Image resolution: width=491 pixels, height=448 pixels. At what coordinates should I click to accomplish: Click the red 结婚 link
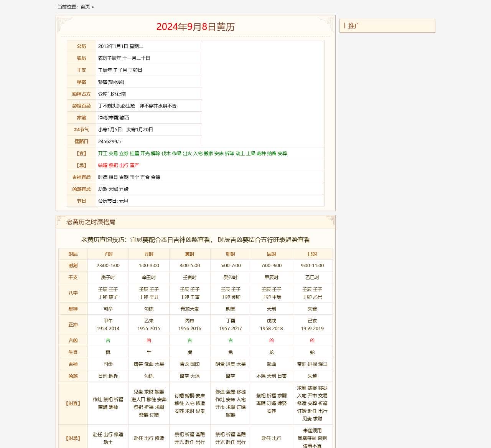pyautogui.click(x=102, y=165)
